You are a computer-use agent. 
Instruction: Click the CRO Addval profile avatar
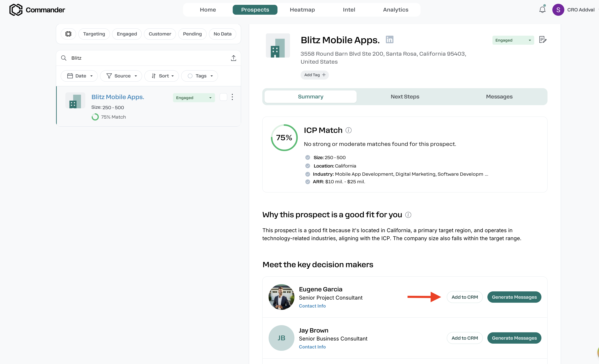[558, 10]
